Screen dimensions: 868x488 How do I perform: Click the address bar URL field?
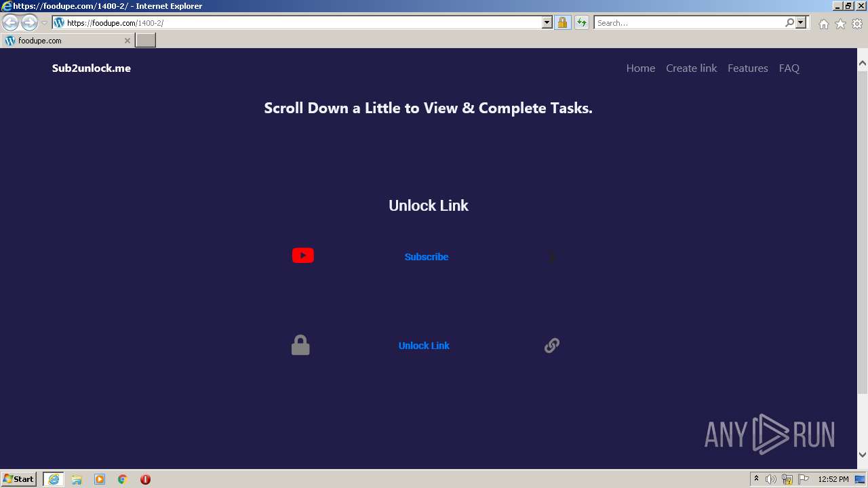pos(303,22)
